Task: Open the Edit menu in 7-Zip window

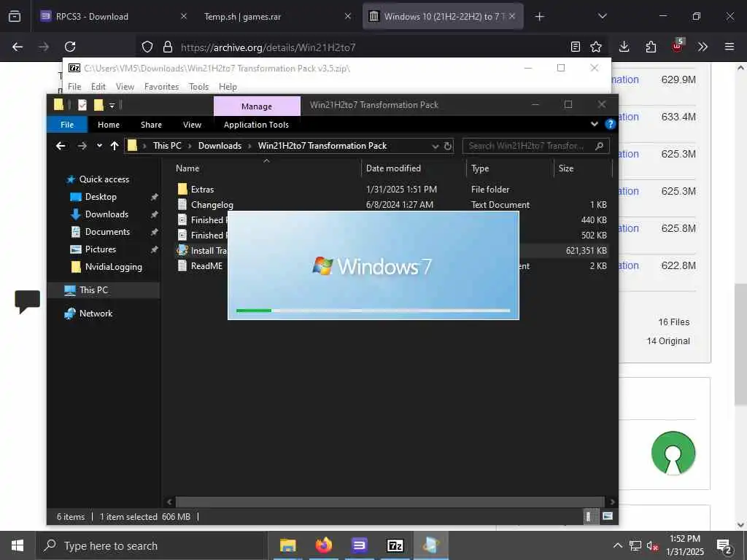Action: (98, 87)
